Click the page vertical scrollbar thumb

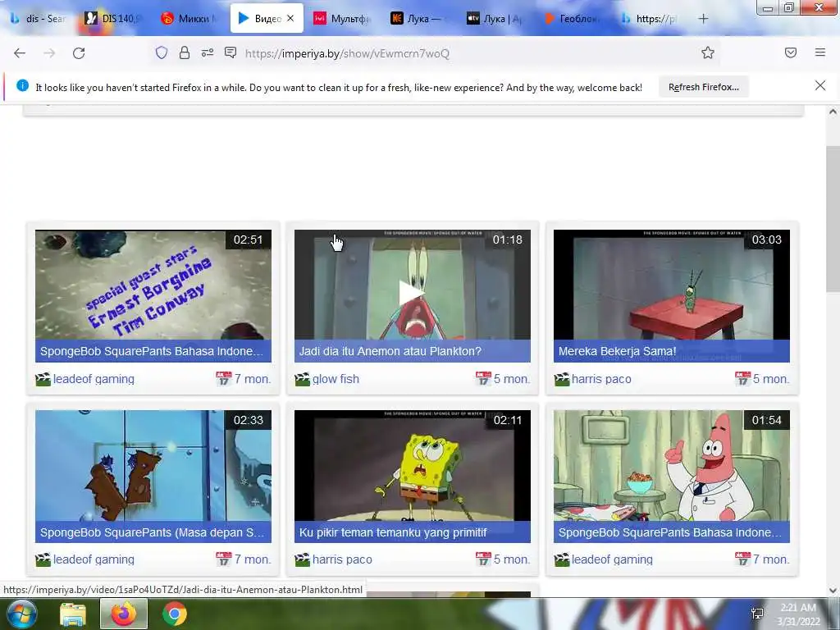833,219
